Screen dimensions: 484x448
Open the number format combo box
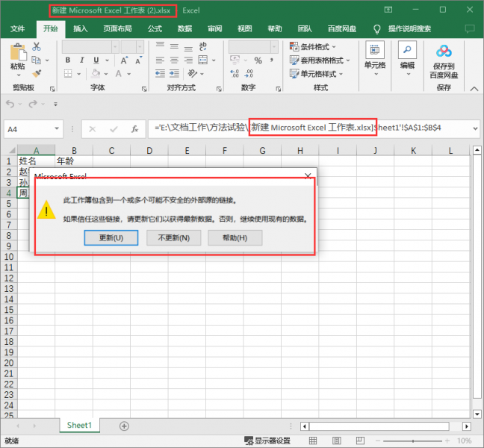click(252, 47)
